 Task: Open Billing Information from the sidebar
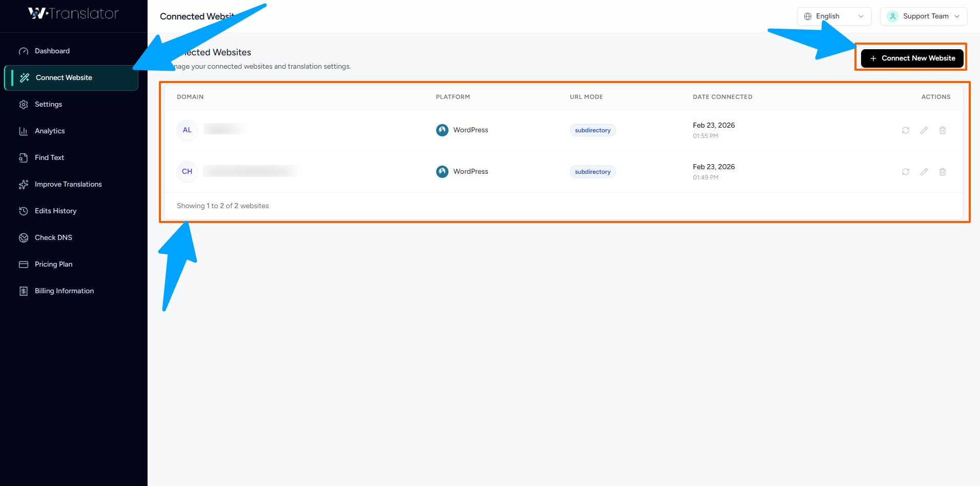click(64, 291)
